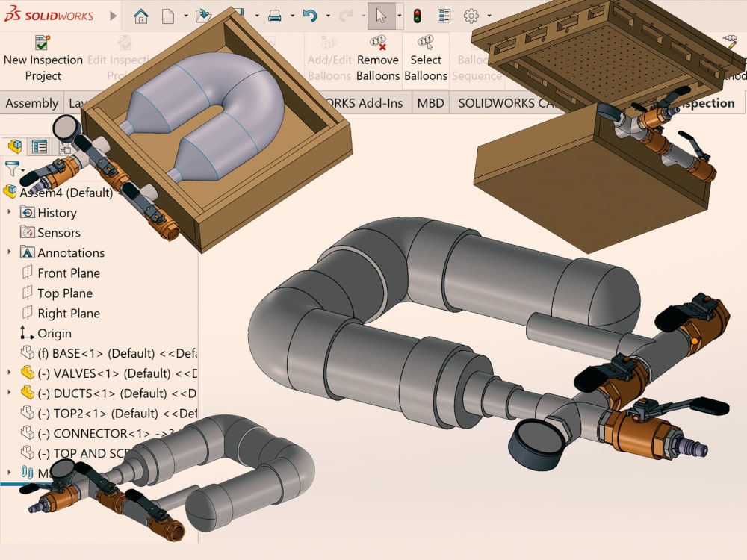Click the Select cursor tool
The height and width of the screenshot is (560, 747).
tap(381, 16)
